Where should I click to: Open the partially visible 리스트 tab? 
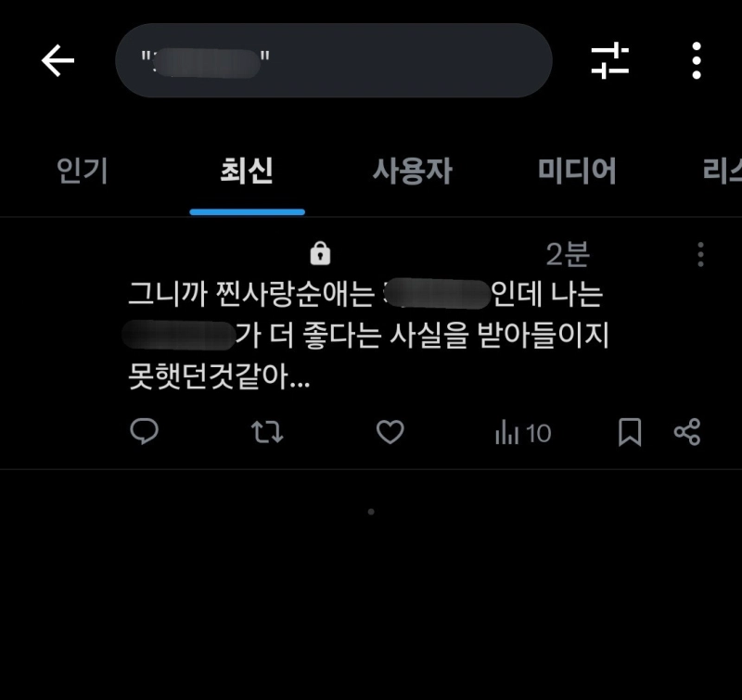[x=723, y=171]
